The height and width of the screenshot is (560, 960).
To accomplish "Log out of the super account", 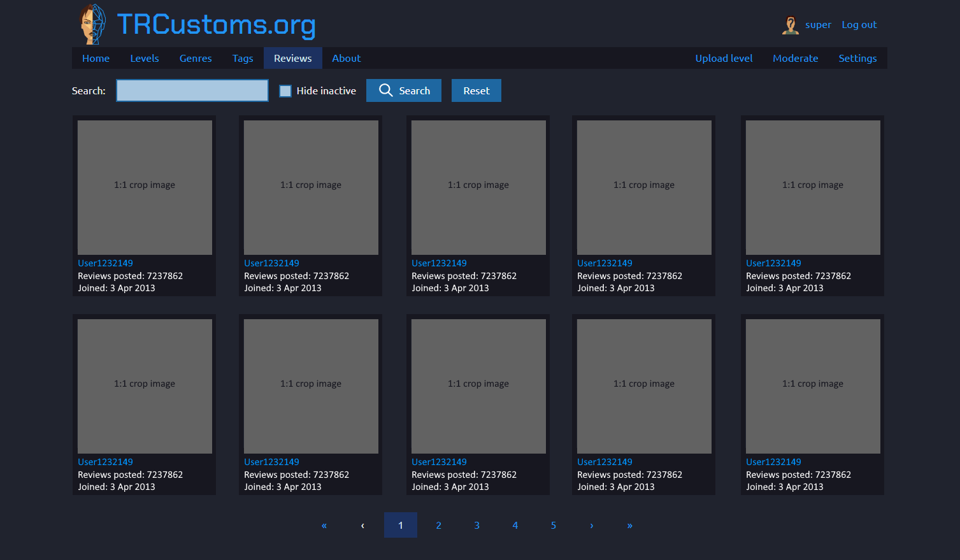I will pos(859,24).
